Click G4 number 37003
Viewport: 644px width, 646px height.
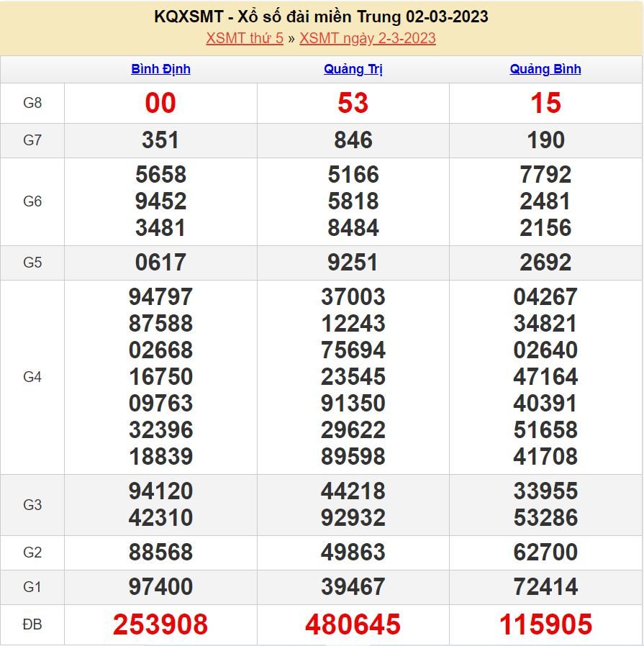point(353,297)
